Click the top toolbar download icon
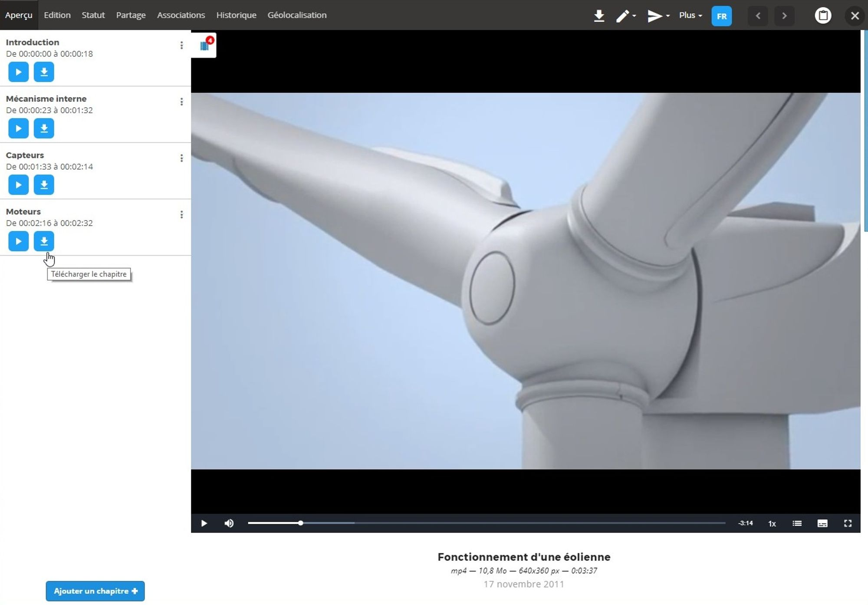Viewport: 868px width, 605px height. pos(599,16)
